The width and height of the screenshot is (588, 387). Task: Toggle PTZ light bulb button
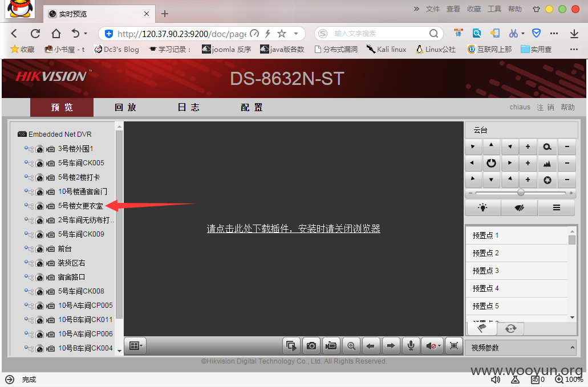[483, 207]
